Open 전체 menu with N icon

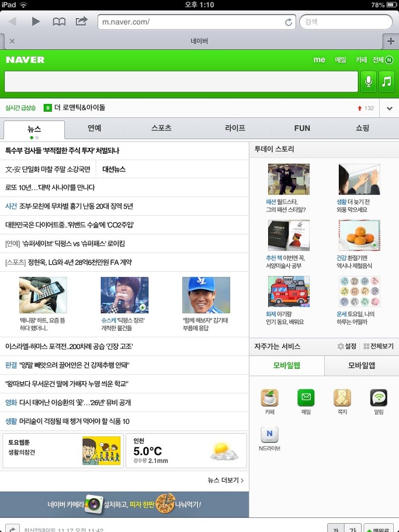pyautogui.click(x=383, y=60)
